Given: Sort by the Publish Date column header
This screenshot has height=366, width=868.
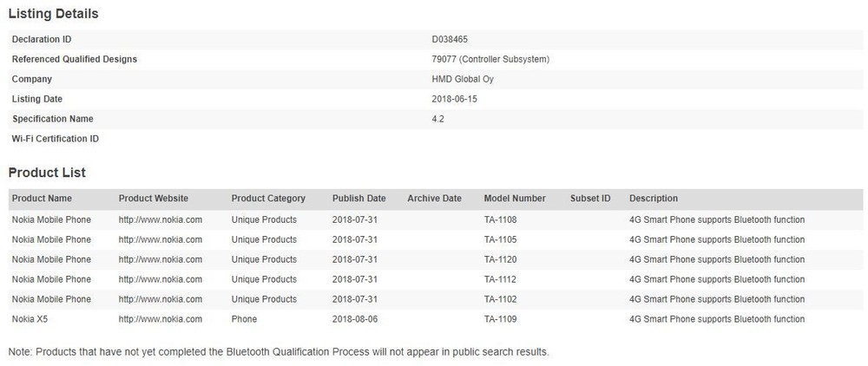Looking at the screenshot, I should (358, 199).
